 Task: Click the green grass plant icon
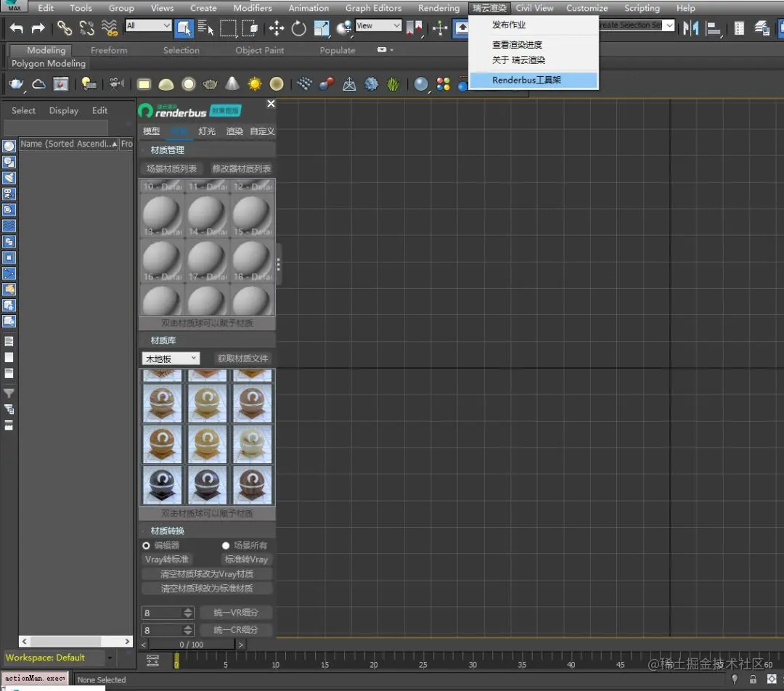[x=393, y=84]
